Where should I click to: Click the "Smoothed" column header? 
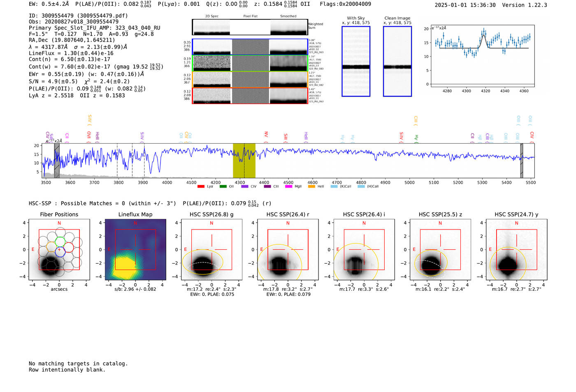point(288,16)
